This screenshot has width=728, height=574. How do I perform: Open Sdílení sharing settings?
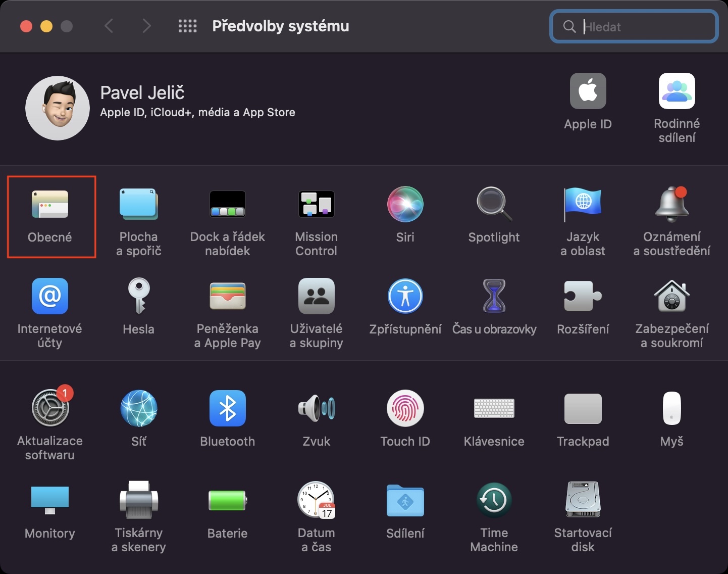point(405,511)
